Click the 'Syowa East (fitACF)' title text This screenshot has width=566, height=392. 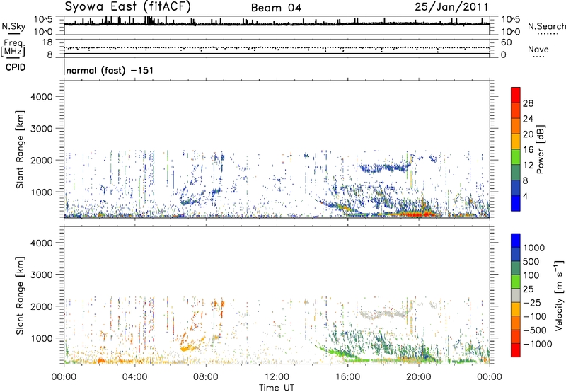128,7
